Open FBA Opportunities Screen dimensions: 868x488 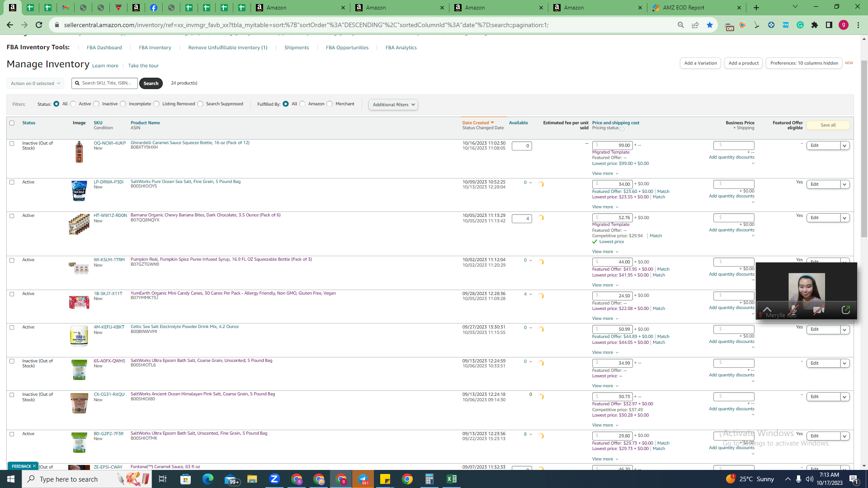pos(347,48)
